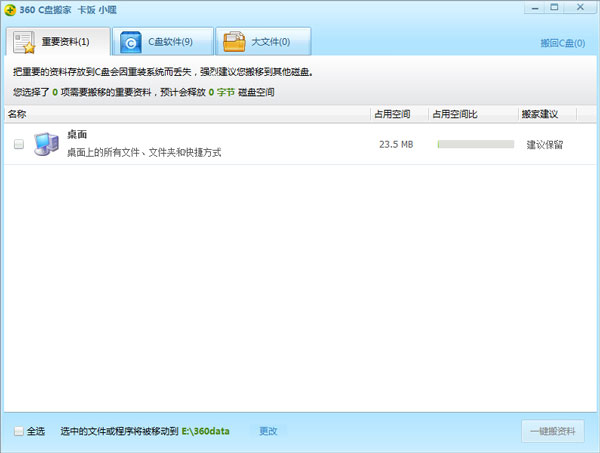This screenshot has height=453, width=600.
Task: Click the blue C disk icon on C盘软件 tab
Action: click(x=131, y=42)
